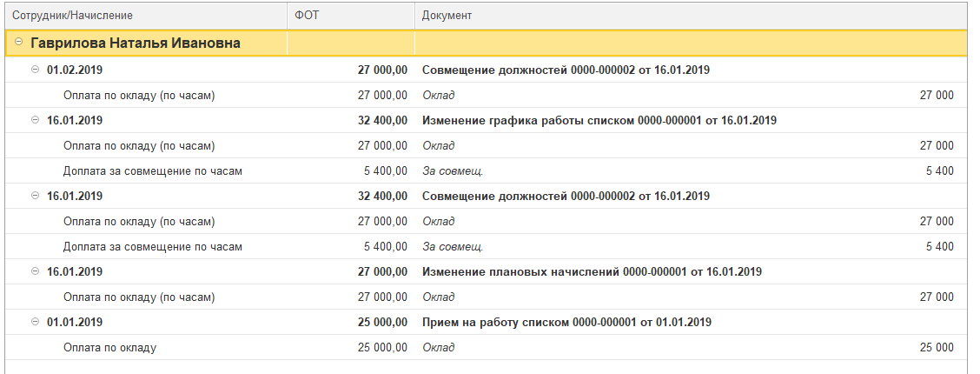Collapse 16.01.2019 group for Изменение графика работы
This screenshot has height=374, width=980.
[x=36, y=120]
